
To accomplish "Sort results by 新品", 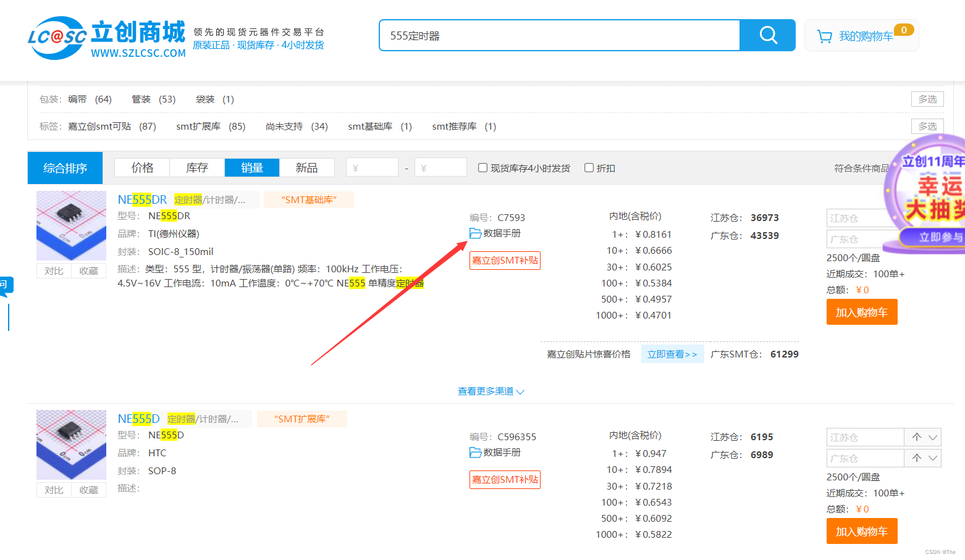I will [x=306, y=167].
